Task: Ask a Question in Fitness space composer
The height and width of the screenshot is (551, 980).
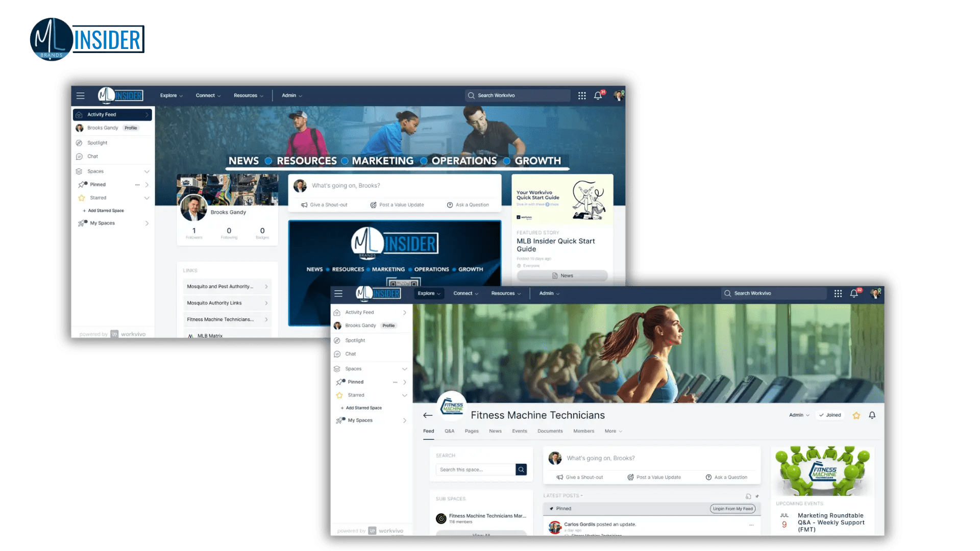Action: (x=726, y=478)
